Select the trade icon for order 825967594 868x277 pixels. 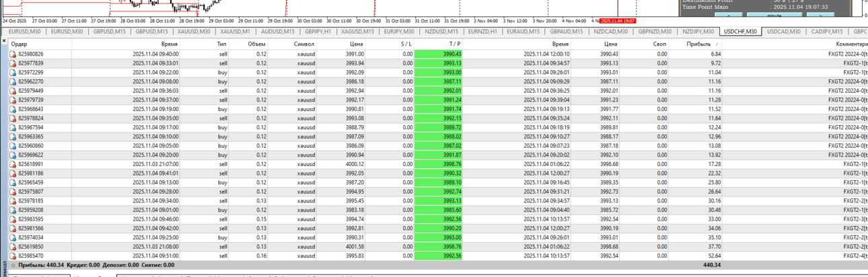[13, 127]
